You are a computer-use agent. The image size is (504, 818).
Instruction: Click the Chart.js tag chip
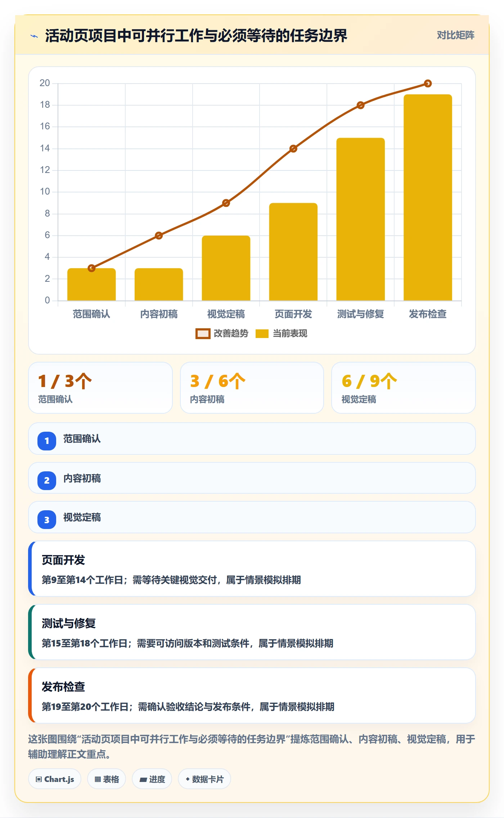pos(55,779)
